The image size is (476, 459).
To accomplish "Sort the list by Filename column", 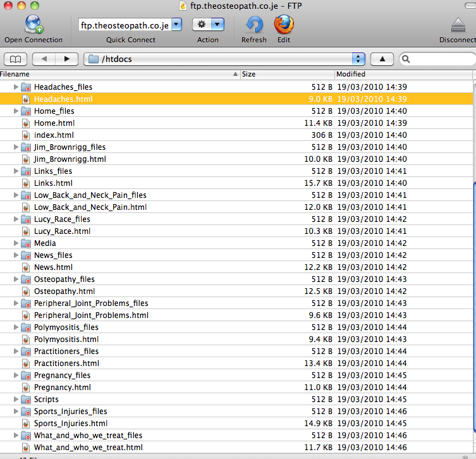I will pyautogui.click(x=120, y=74).
